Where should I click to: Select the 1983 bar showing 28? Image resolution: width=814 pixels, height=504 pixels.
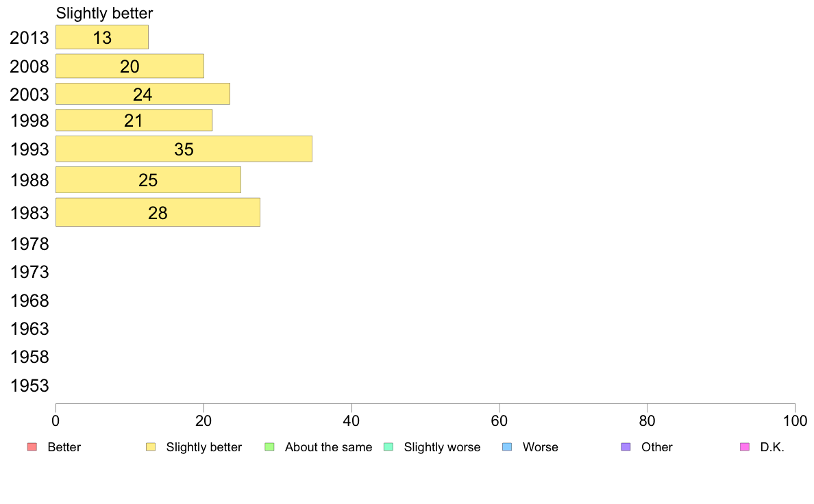[x=158, y=212]
